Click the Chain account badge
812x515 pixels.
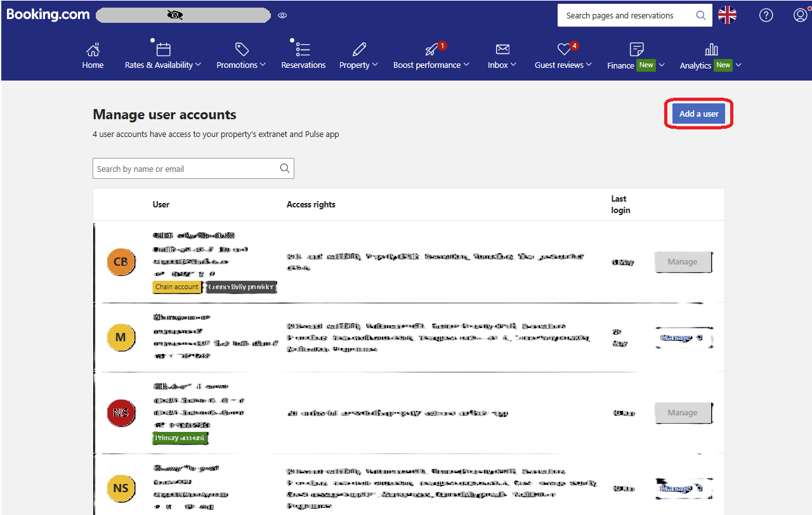(177, 286)
